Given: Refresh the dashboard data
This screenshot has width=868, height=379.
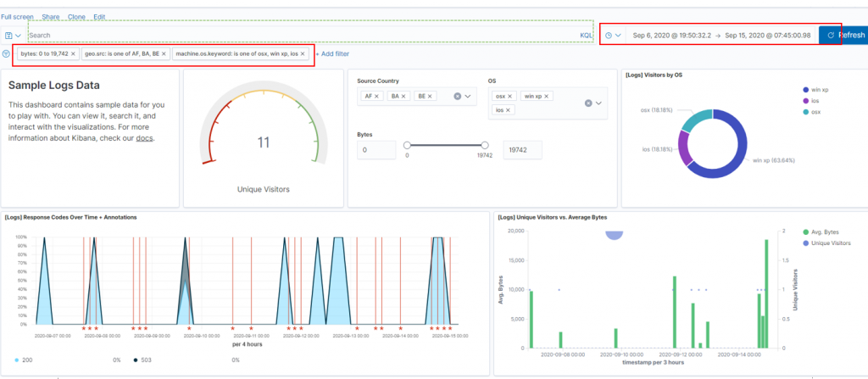Looking at the screenshot, I should [843, 35].
